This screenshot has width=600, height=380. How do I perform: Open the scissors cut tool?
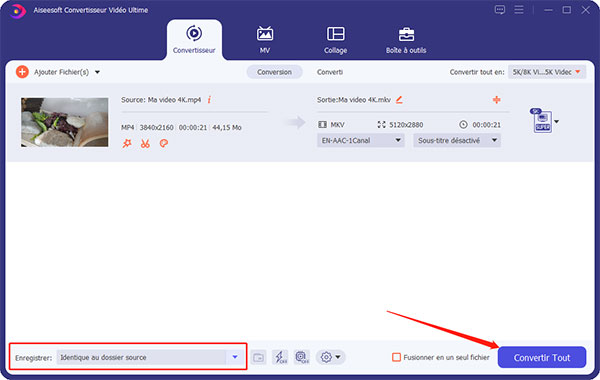click(145, 144)
